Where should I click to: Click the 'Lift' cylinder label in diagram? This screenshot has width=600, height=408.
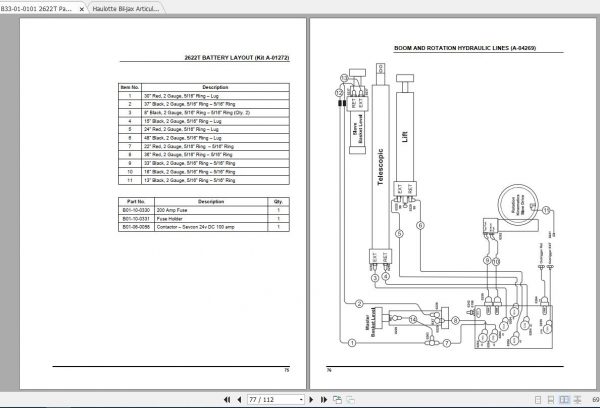coord(405,137)
